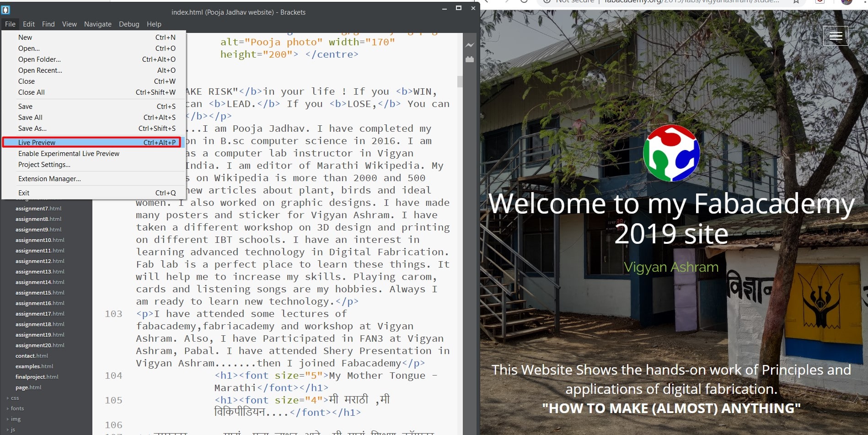Open assignment16.html in the file tree

coord(40,303)
